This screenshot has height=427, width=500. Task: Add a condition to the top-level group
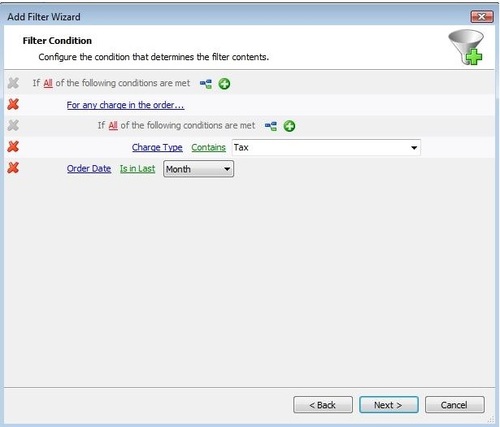click(x=224, y=84)
